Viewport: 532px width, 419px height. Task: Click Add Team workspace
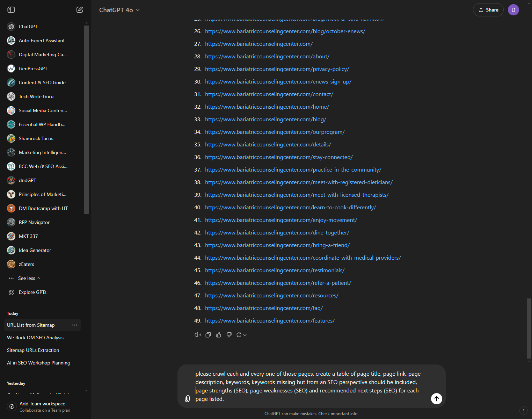44,407
